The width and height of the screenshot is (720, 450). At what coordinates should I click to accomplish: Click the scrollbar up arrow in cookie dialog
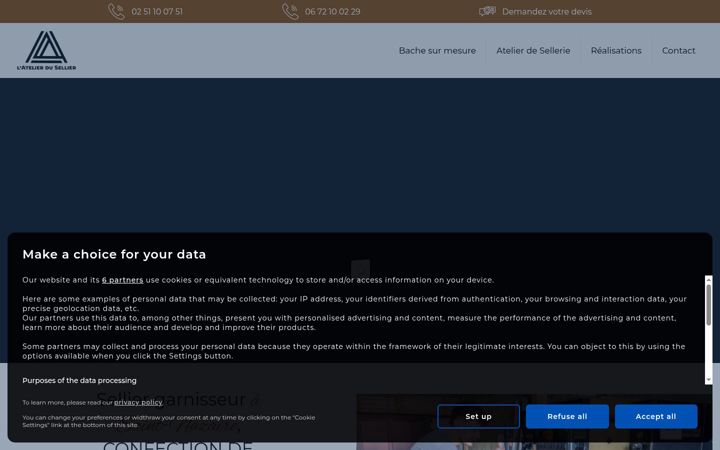click(709, 279)
